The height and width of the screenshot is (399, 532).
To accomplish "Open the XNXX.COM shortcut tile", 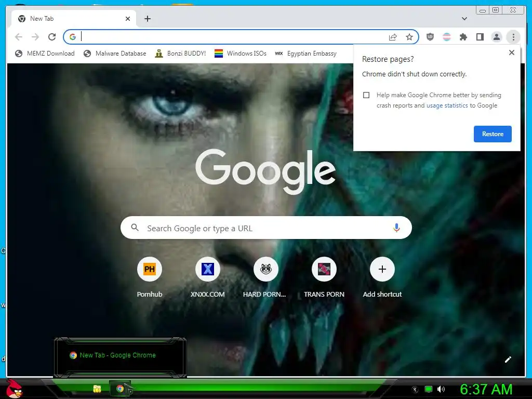I will click(208, 277).
